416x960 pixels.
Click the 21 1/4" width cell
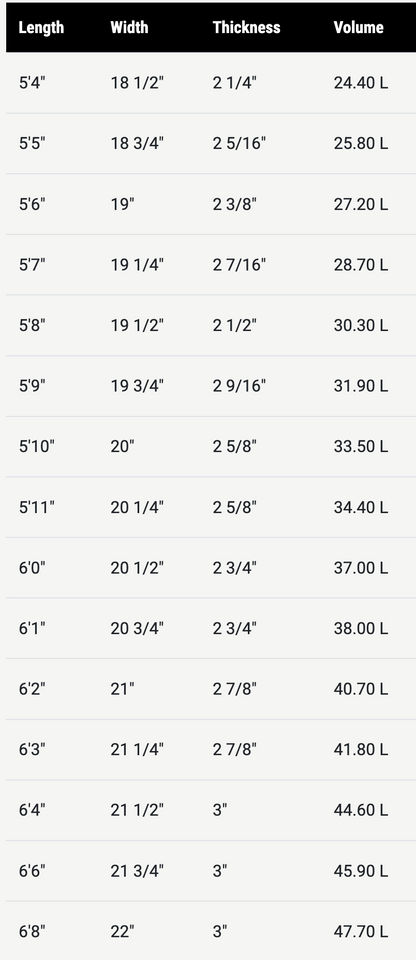137,749
